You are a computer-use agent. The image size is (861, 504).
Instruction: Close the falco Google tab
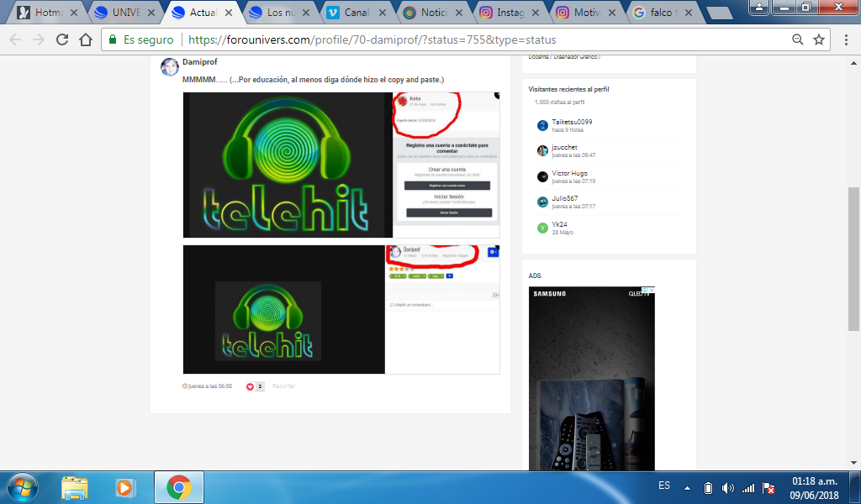pyautogui.click(x=689, y=12)
